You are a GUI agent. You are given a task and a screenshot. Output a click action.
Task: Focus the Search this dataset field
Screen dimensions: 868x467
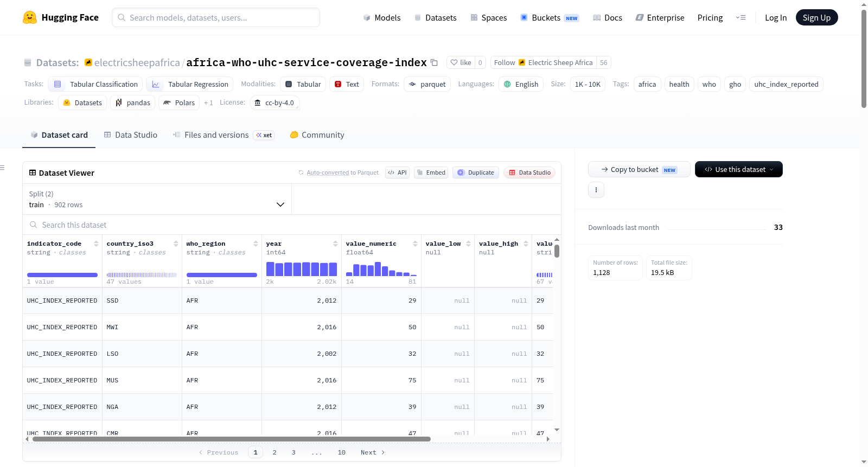(x=292, y=225)
